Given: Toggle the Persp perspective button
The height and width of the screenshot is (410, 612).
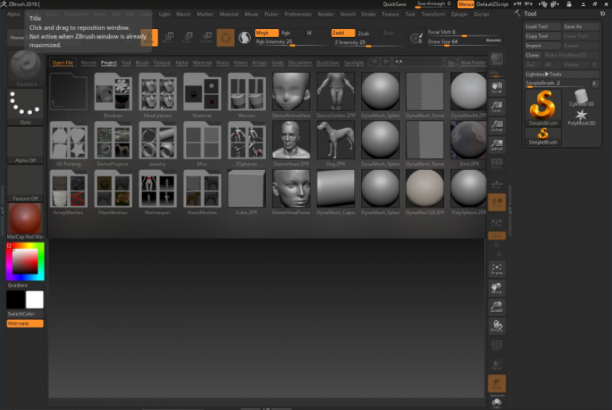Looking at the screenshot, I should pos(497,164).
